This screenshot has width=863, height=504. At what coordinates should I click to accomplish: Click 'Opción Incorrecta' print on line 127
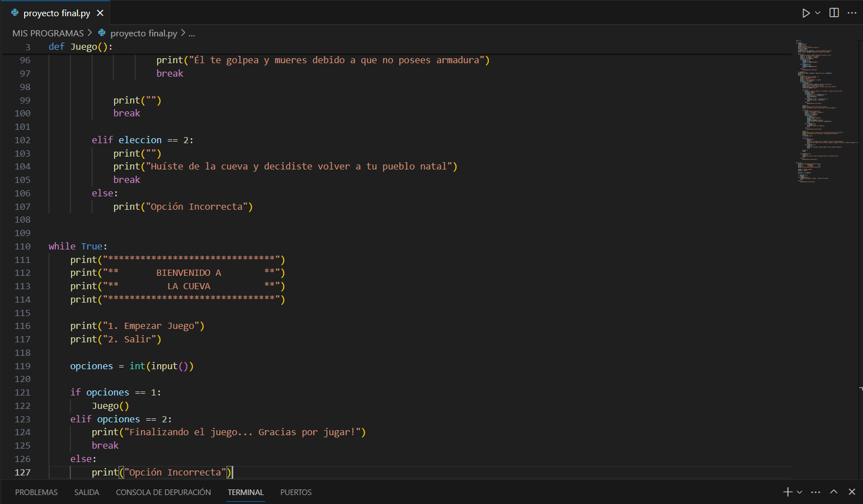tap(162, 472)
